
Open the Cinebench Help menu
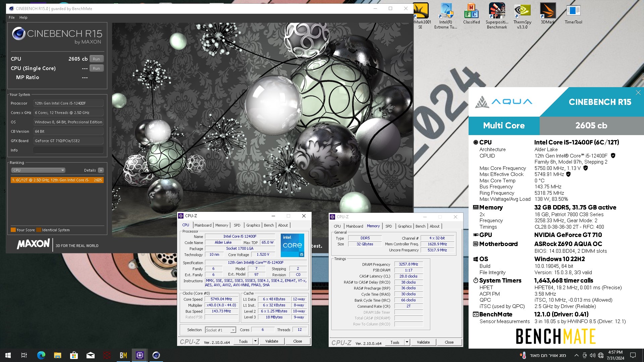point(23,17)
